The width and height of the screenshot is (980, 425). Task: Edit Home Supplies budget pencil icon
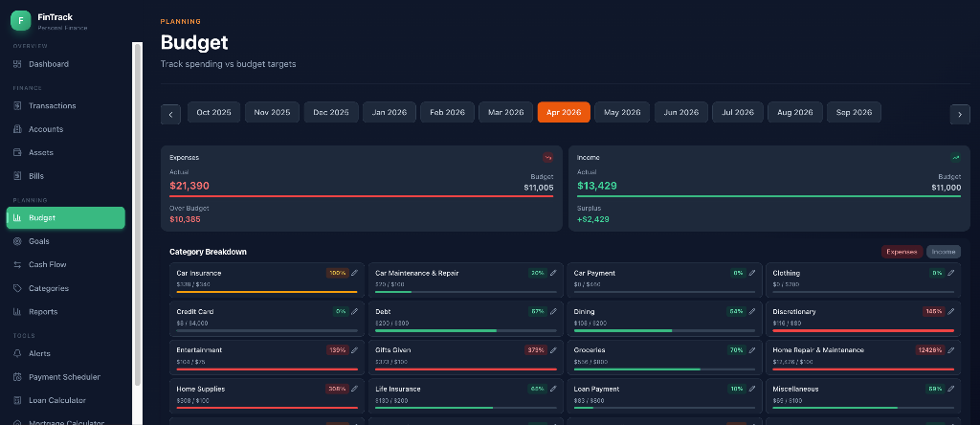[x=354, y=389]
